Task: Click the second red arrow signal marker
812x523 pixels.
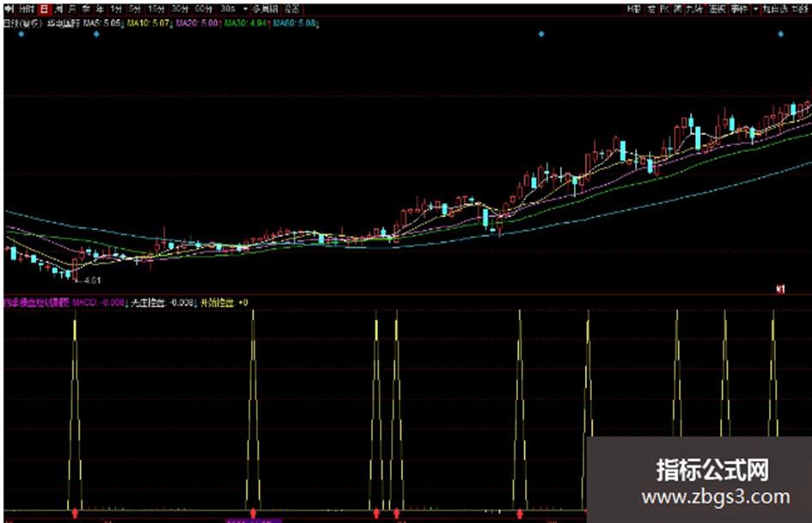Action: pos(253,514)
